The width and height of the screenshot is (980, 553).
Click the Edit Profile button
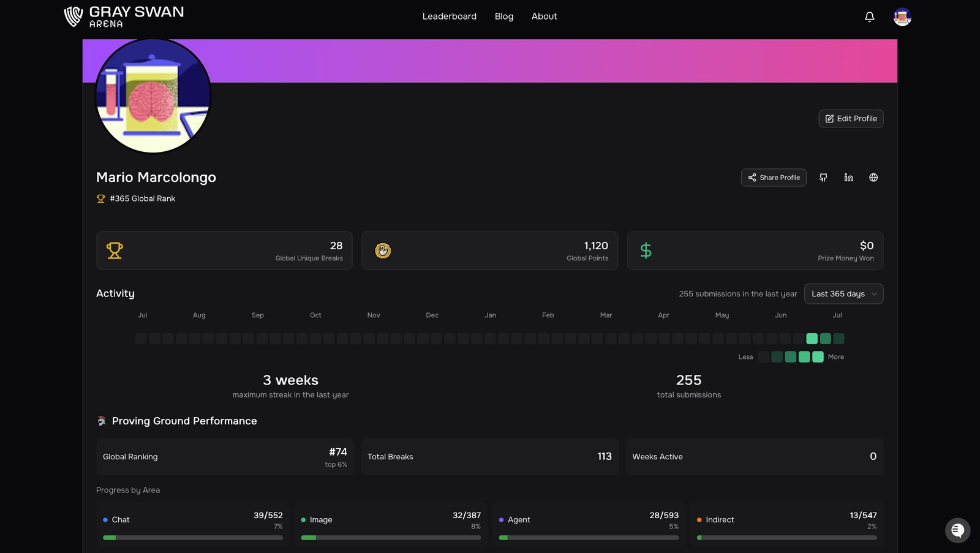(851, 119)
